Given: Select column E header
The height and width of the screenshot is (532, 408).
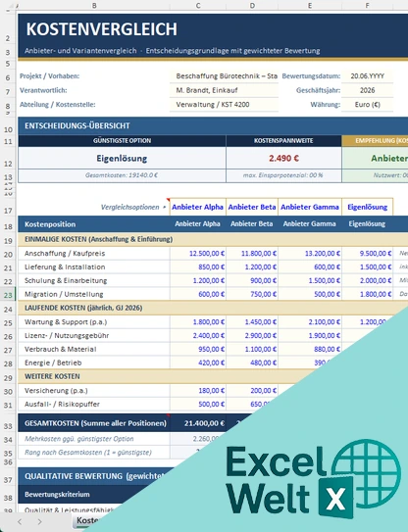Looking at the screenshot, I should (x=310, y=6).
